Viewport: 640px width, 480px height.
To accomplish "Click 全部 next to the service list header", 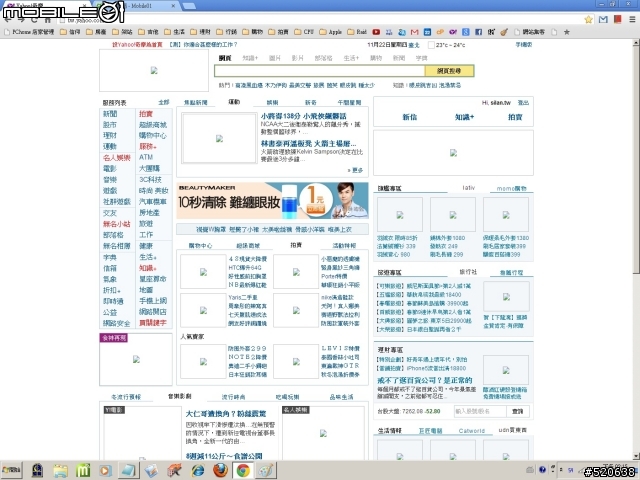I will [164, 102].
